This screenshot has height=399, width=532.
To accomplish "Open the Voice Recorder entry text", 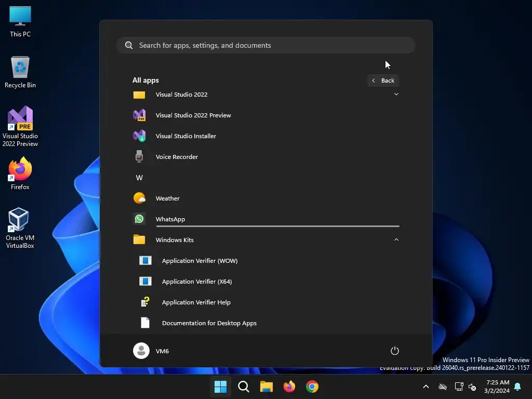I will click(x=177, y=157).
